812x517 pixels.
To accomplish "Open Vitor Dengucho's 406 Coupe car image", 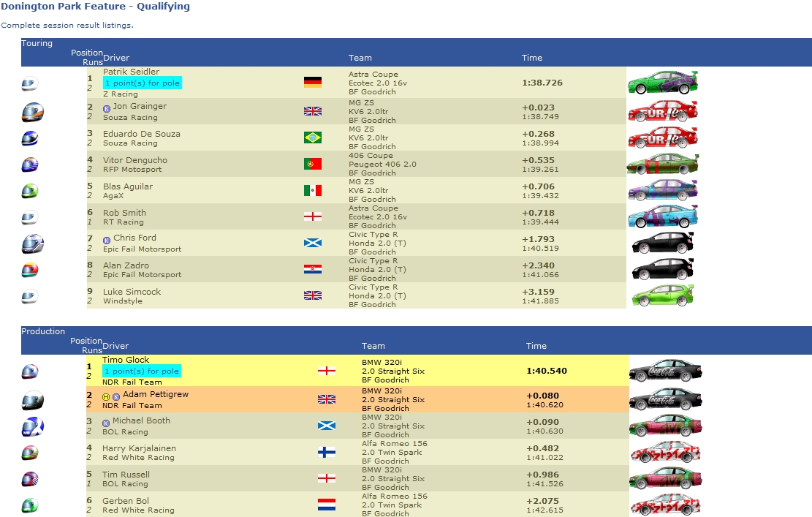I will point(663,165).
